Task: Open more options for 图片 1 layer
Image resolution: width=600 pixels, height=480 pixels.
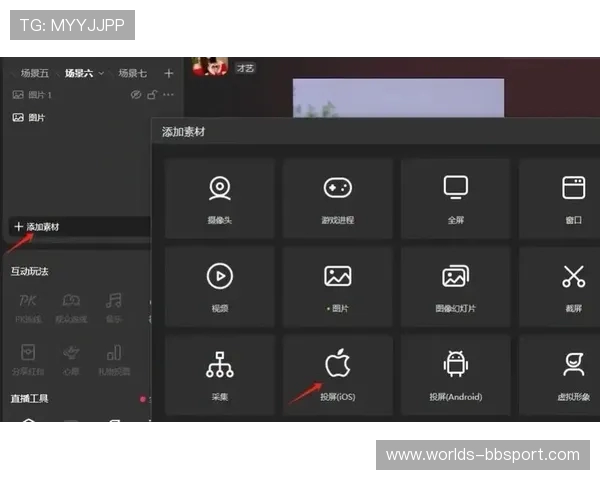Action: click(x=168, y=94)
